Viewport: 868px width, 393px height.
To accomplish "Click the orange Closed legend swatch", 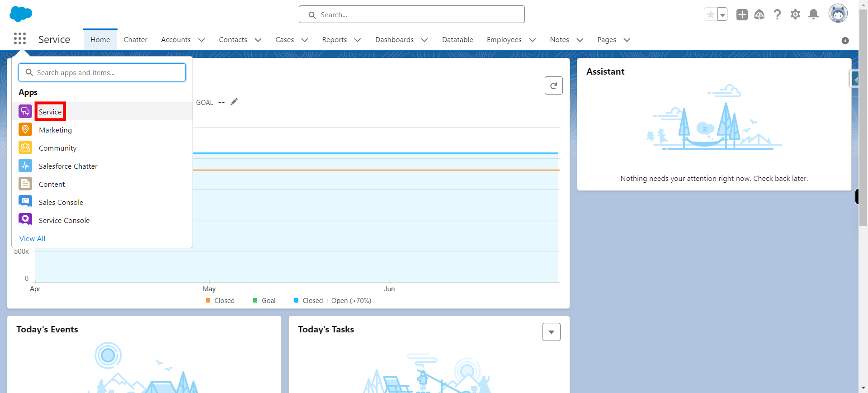I will click(208, 300).
